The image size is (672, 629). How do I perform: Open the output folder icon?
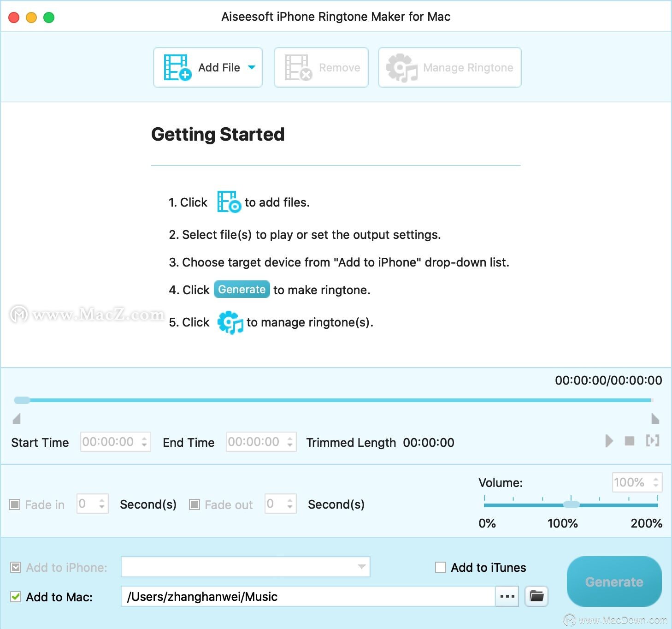point(536,596)
